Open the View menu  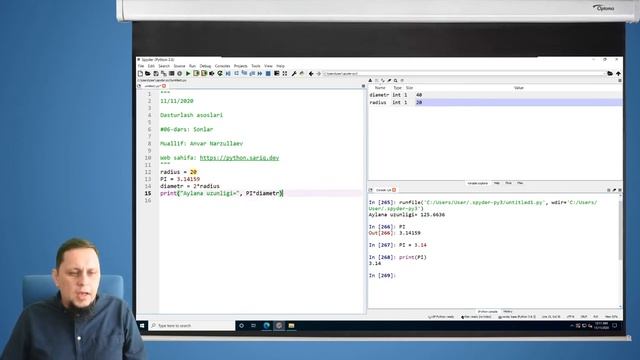point(268,66)
